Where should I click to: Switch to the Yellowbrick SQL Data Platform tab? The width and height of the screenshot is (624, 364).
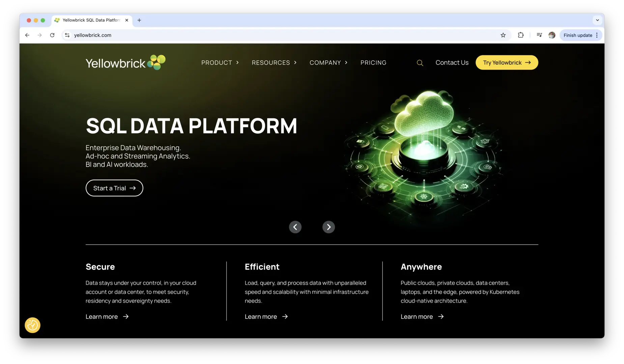tap(91, 20)
